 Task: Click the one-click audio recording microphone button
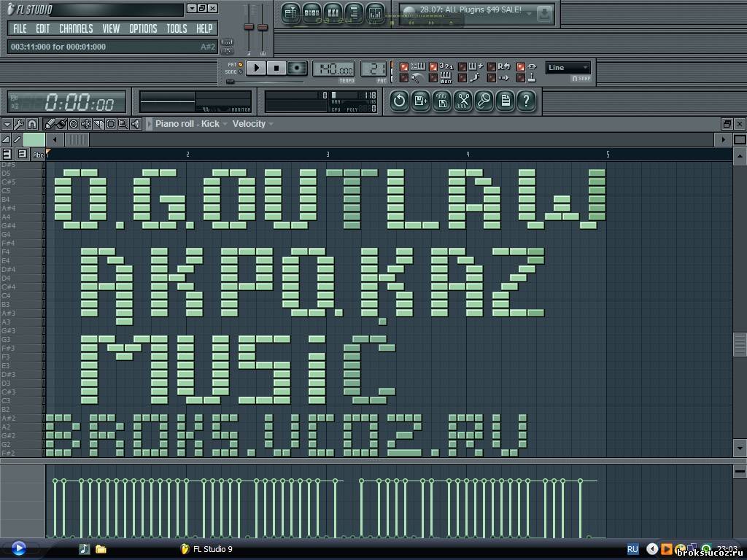coord(484,101)
